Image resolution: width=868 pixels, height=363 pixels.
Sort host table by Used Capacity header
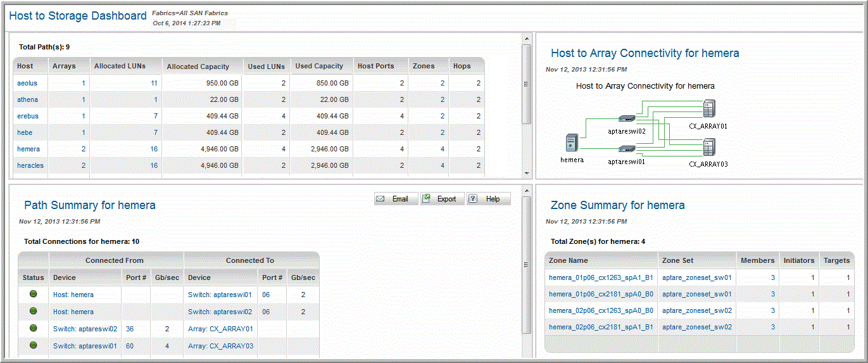tap(319, 66)
